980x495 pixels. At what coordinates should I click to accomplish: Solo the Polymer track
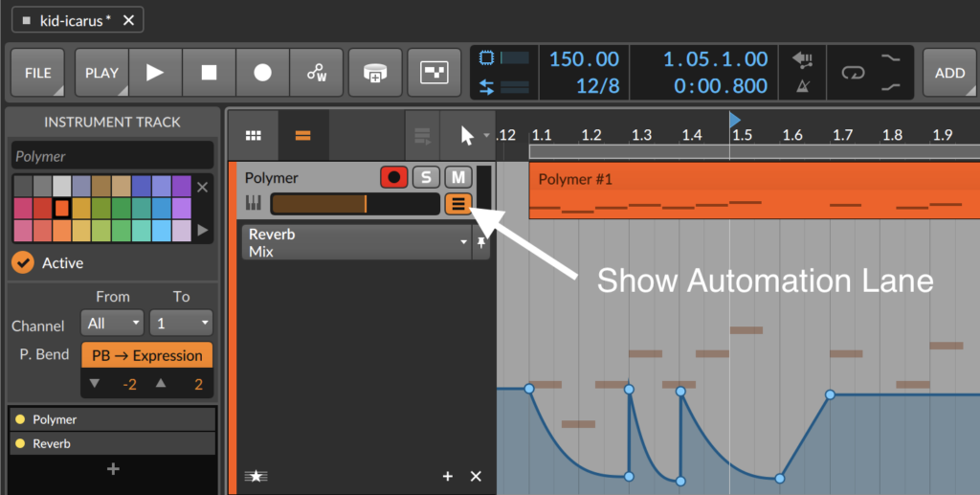pyautogui.click(x=426, y=177)
